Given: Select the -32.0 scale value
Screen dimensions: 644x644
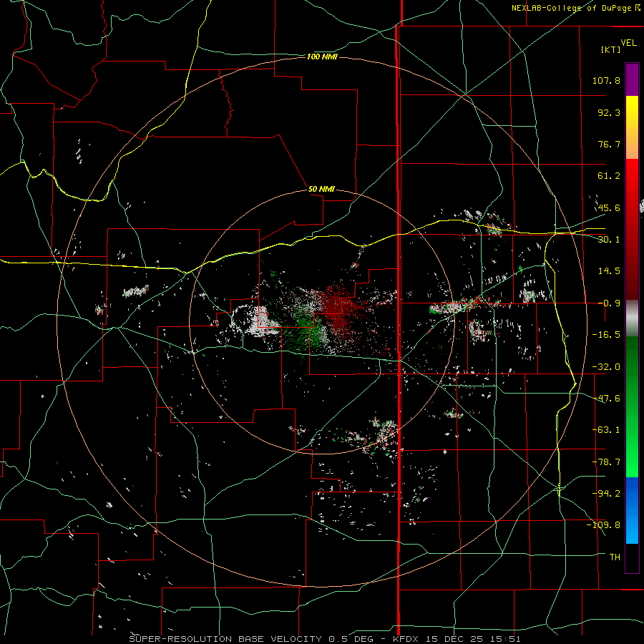Looking at the screenshot, I should 606,367.
